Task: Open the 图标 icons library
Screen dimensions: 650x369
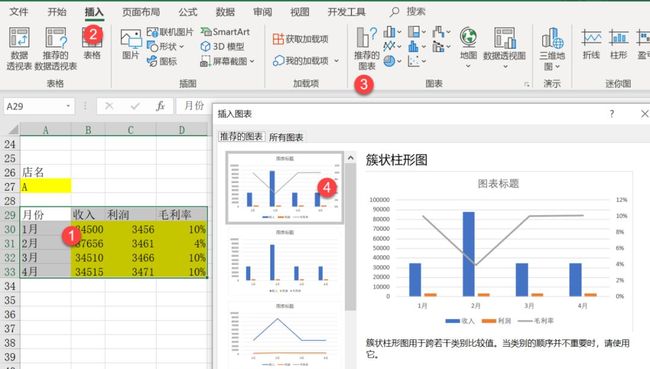Action: tap(162, 61)
